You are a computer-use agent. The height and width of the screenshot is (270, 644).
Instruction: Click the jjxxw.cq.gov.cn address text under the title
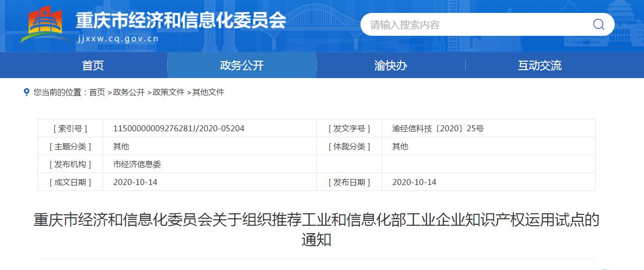point(118,38)
